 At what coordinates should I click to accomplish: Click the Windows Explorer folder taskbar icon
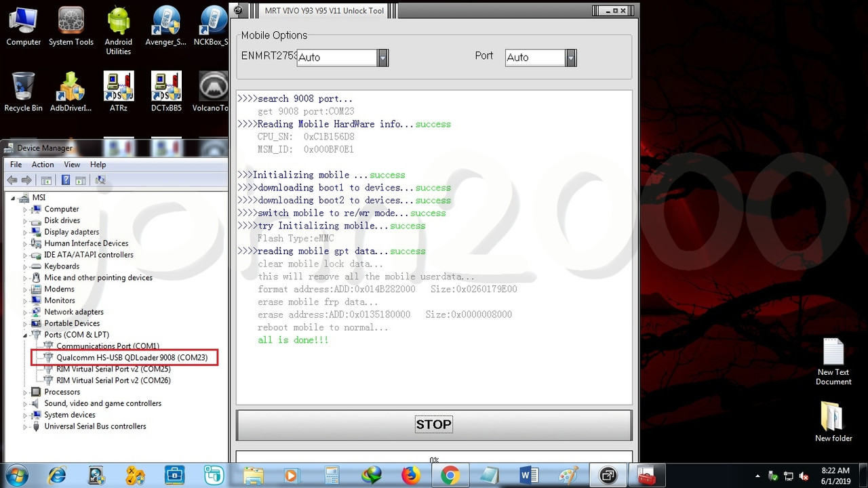253,476
